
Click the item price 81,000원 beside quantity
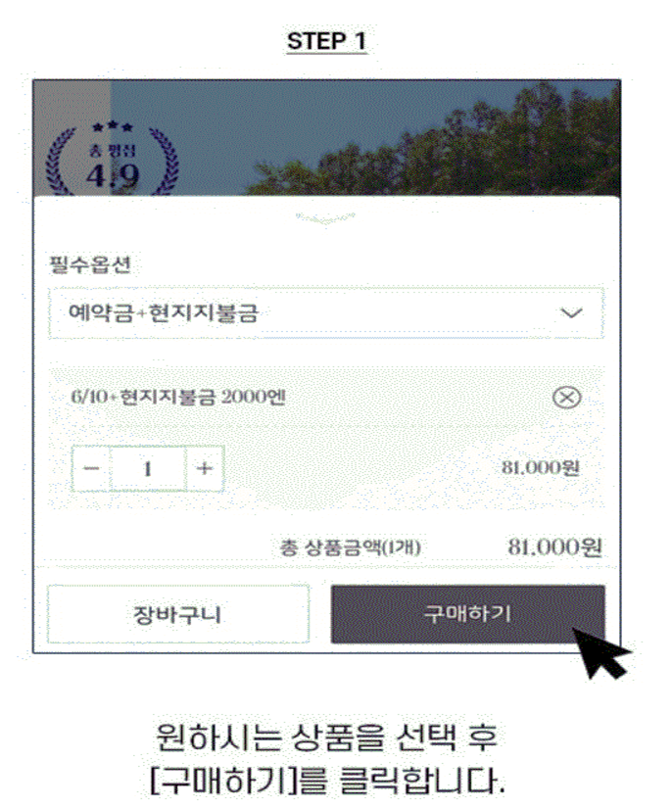(x=541, y=468)
